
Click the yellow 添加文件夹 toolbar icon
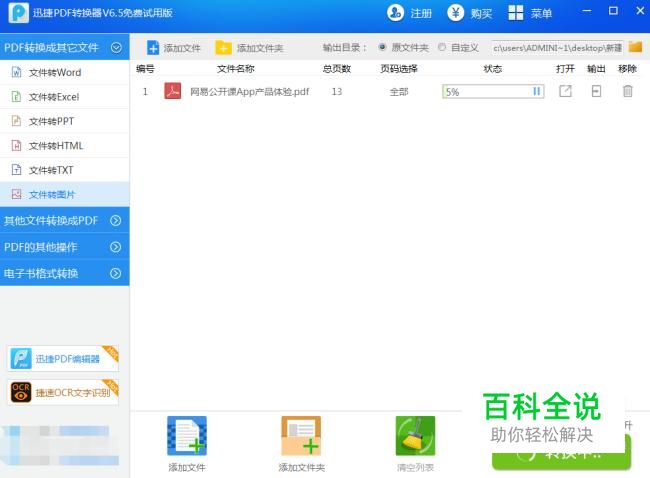point(223,48)
